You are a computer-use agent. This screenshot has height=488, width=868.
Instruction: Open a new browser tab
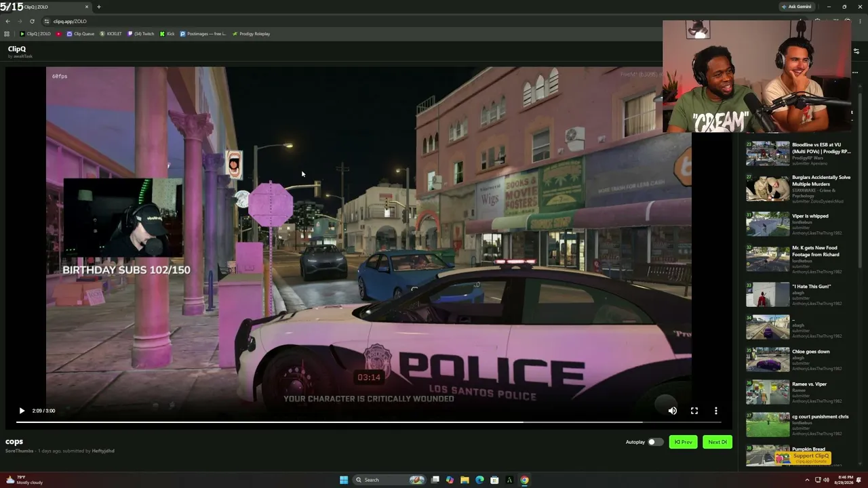[x=98, y=7]
